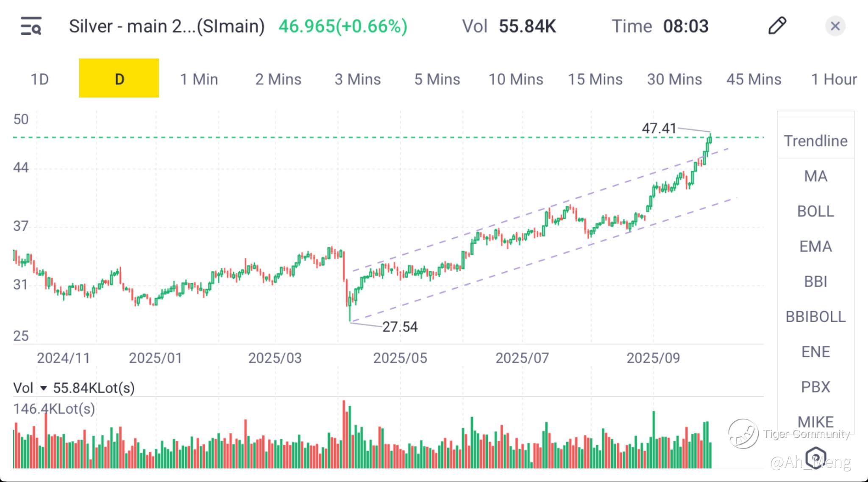The height and width of the screenshot is (482, 868).
Task: Open the symbol search list icon
Action: pyautogui.click(x=31, y=26)
